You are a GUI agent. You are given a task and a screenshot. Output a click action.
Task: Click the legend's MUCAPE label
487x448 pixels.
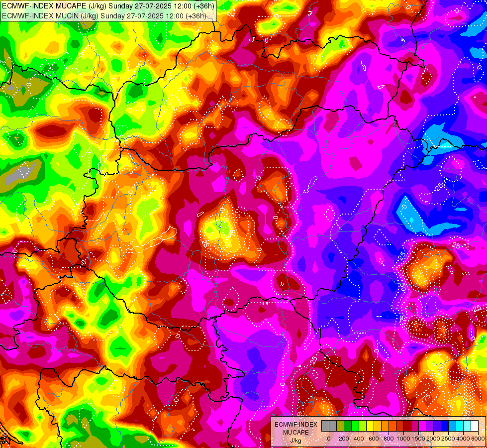296,433
